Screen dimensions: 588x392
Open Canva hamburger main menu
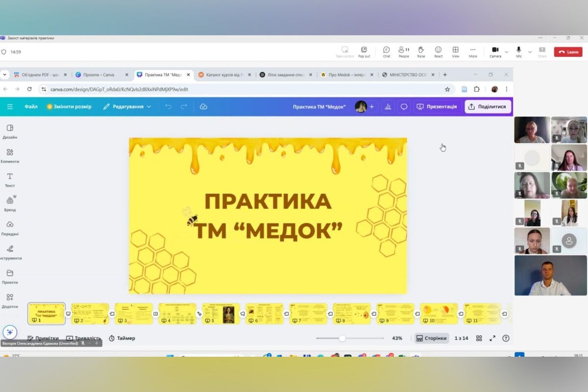[x=10, y=106]
